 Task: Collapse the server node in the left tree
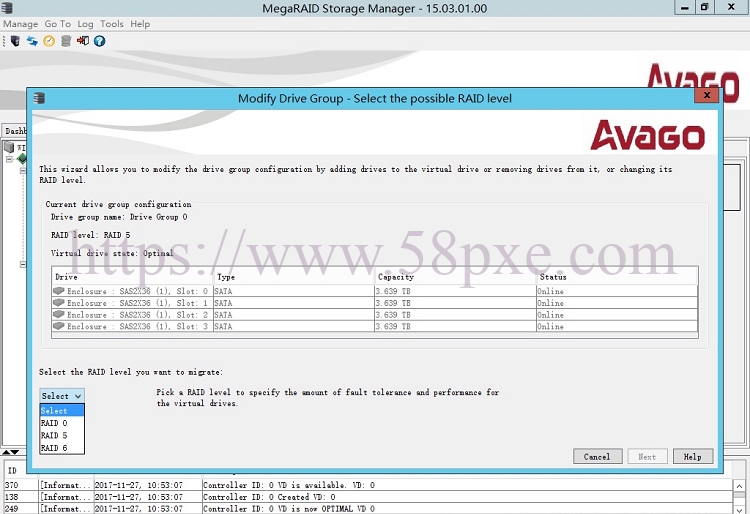tap(9, 159)
